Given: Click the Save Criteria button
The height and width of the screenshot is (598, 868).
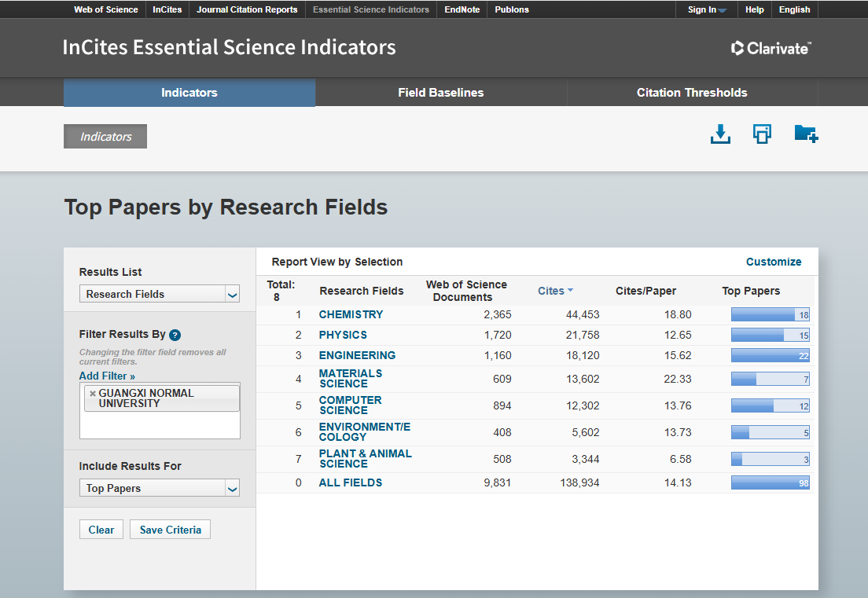Looking at the screenshot, I should 170,530.
